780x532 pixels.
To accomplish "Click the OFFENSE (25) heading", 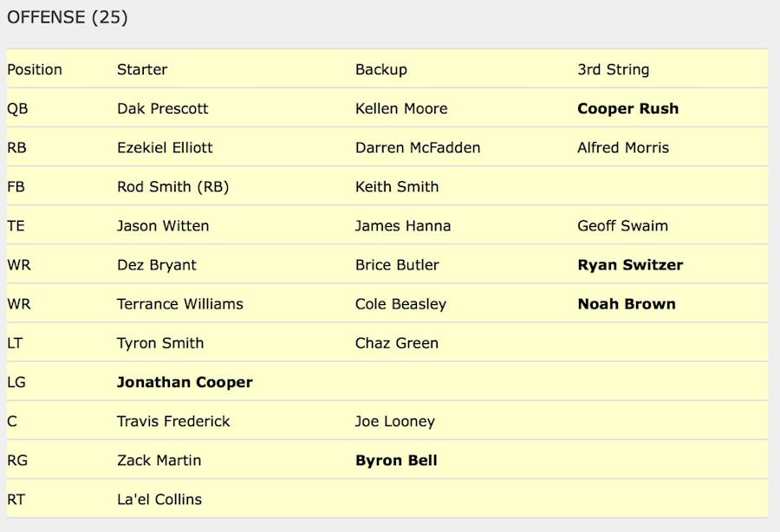I will point(68,17).
